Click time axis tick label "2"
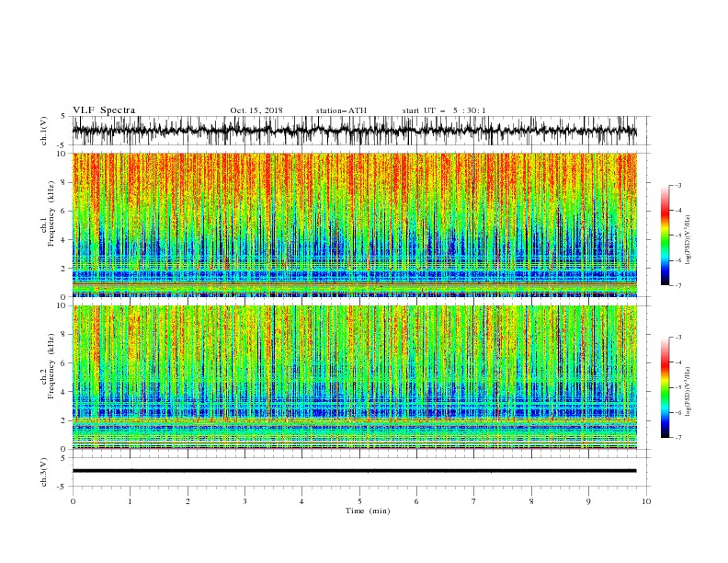 point(188,501)
